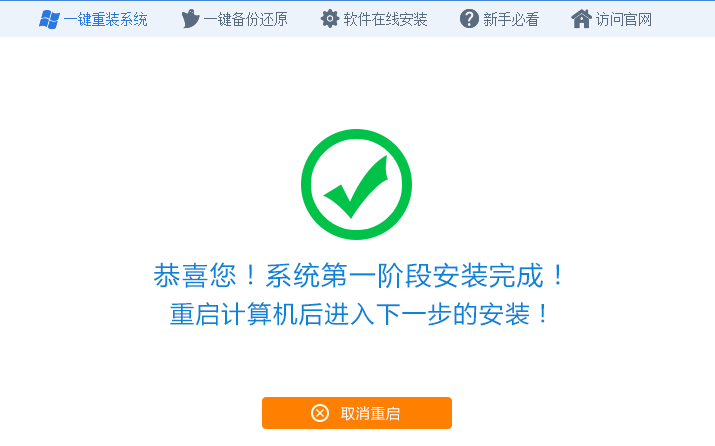Click the Windows flag icon
Image resolution: width=715 pixels, height=446 pixels.
coord(49,19)
